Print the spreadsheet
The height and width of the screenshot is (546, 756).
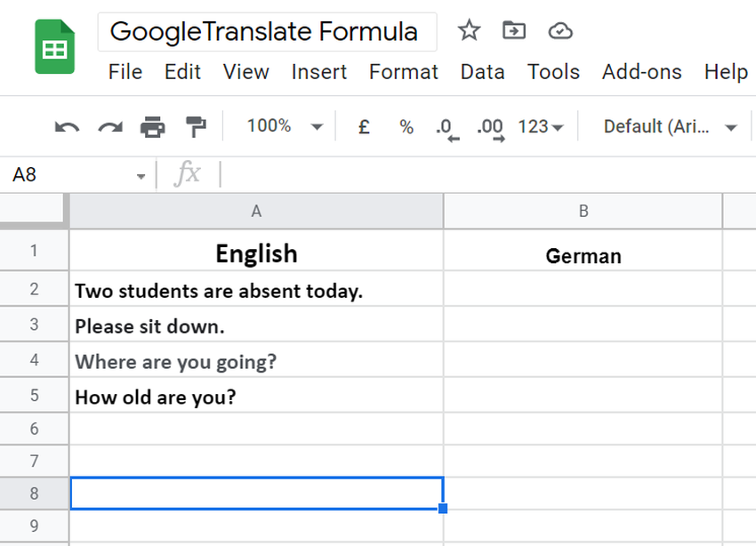click(152, 127)
